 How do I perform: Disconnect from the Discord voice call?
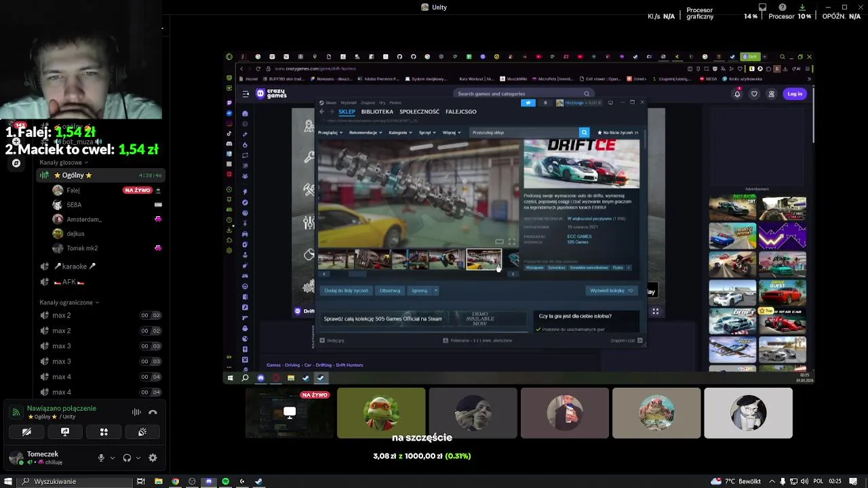153,412
